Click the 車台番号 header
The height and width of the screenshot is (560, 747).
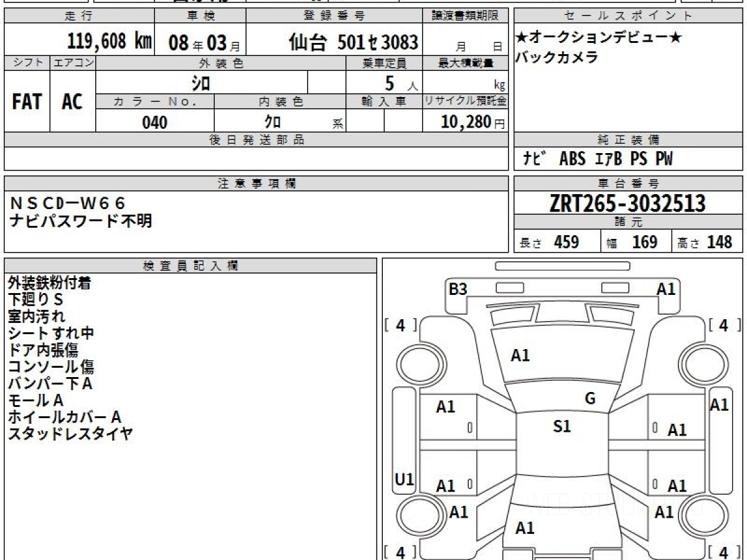pyautogui.click(x=628, y=184)
